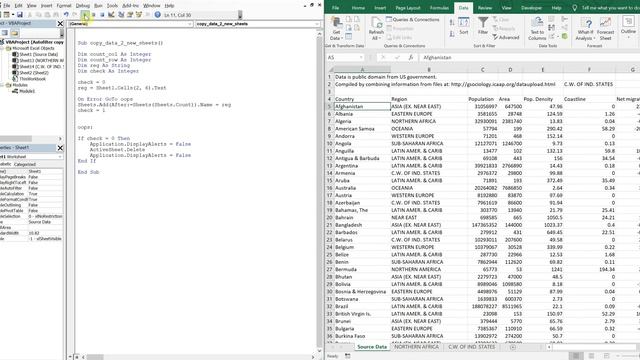Click View Microsoft Excel icon in VBA toolbar
The width and height of the screenshot is (640, 360).
[x=0, y=15]
